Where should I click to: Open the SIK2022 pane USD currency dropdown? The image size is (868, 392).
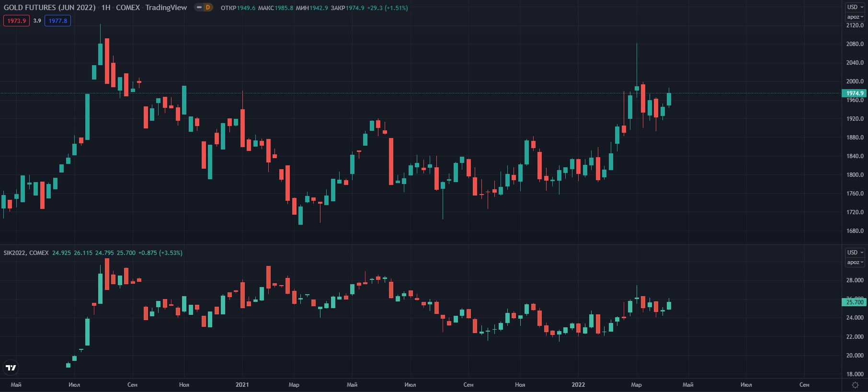coord(855,253)
